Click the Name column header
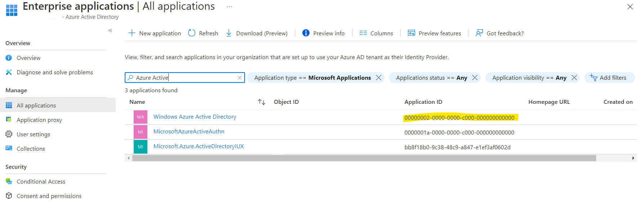The width and height of the screenshot is (644, 203). 137,102
